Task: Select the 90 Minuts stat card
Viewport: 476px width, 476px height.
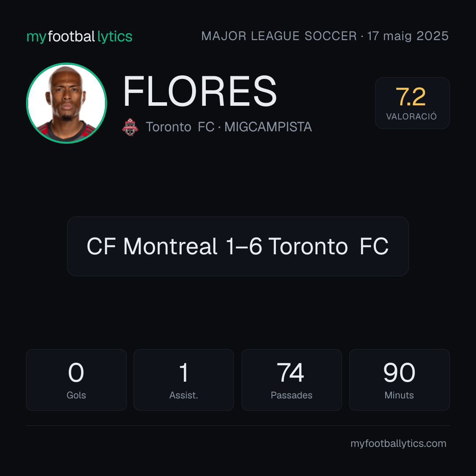Action: pyautogui.click(x=399, y=380)
